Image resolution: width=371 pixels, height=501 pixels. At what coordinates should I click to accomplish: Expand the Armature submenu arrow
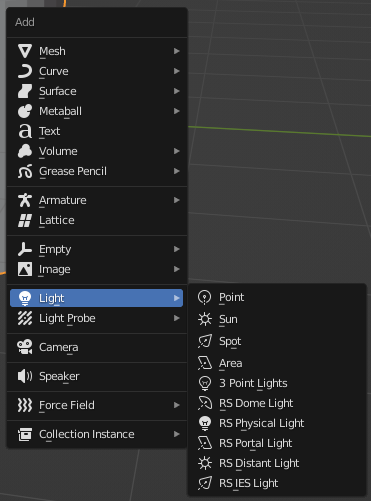click(x=177, y=200)
